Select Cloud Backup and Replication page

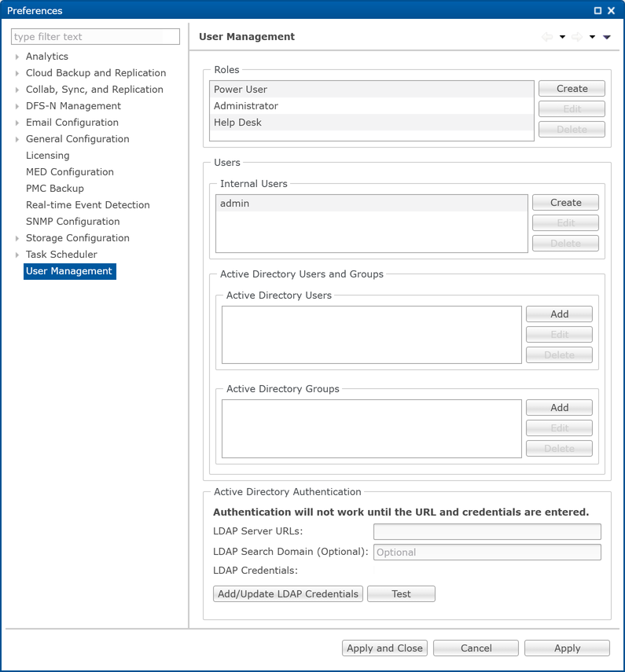tap(96, 73)
